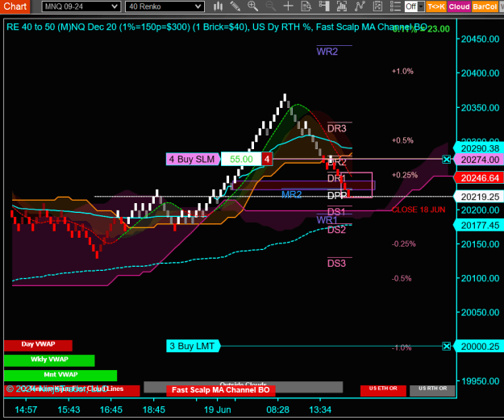Open the chart trader panel icon
504x420 pixels.
pyautogui.click(x=324, y=6)
